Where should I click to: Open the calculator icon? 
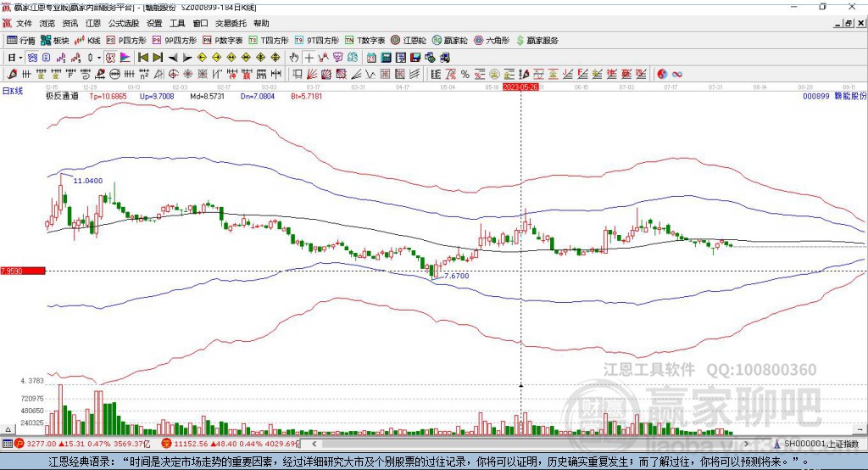pyautogui.click(x=386, y=58)
